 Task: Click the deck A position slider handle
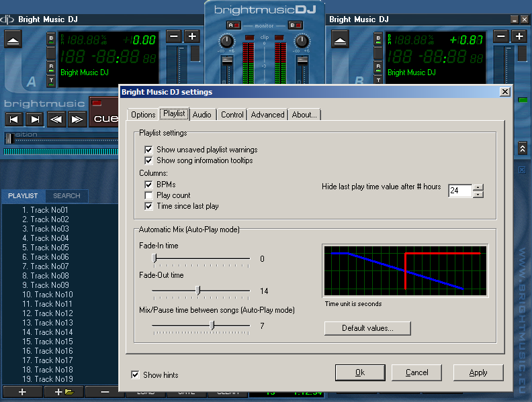(x=10, y=138)
